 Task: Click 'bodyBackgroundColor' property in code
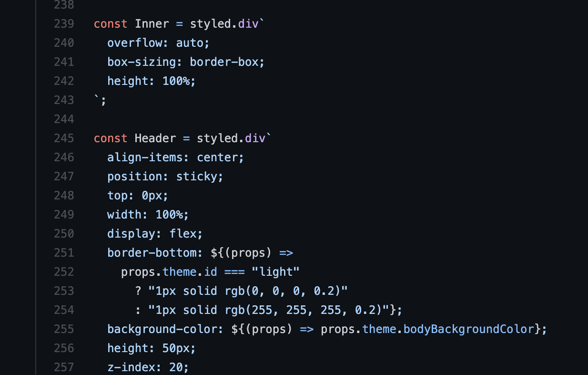coord(469,329)
